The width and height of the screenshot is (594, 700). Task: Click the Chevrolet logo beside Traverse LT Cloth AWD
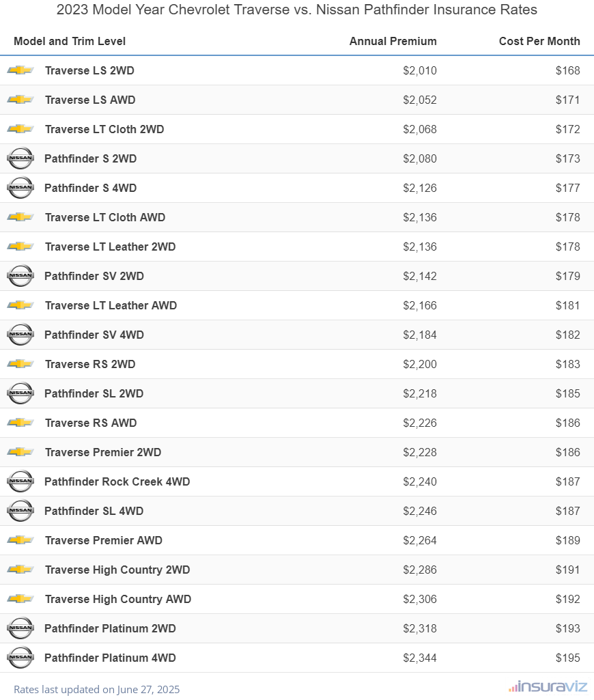click(20, 217)
